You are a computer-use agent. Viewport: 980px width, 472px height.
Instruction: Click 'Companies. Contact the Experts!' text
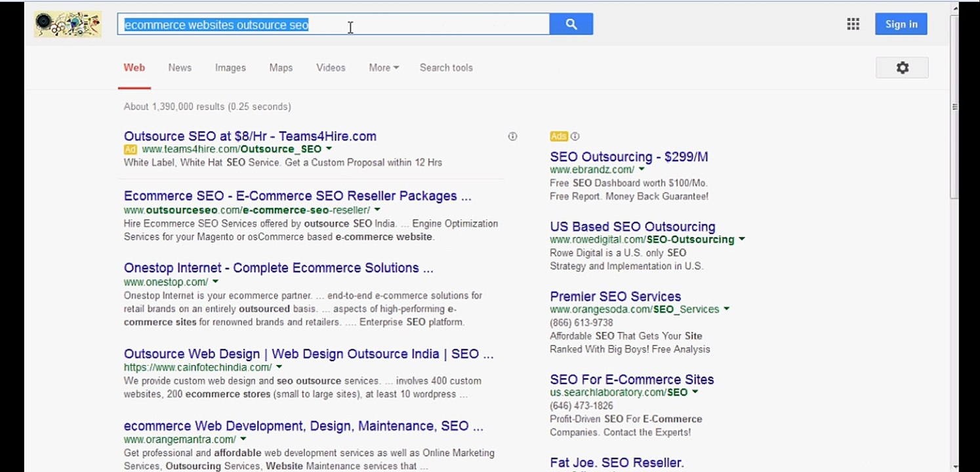[x=621, y=433]
